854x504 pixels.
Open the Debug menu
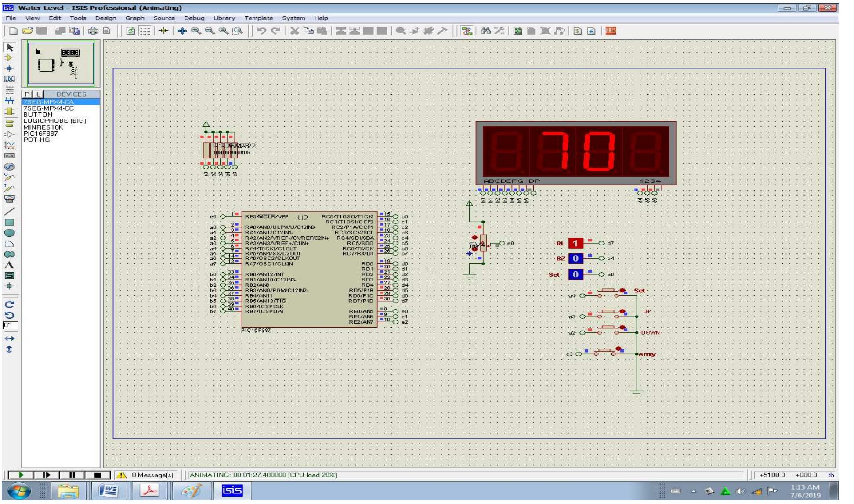(x=194, y=18)
